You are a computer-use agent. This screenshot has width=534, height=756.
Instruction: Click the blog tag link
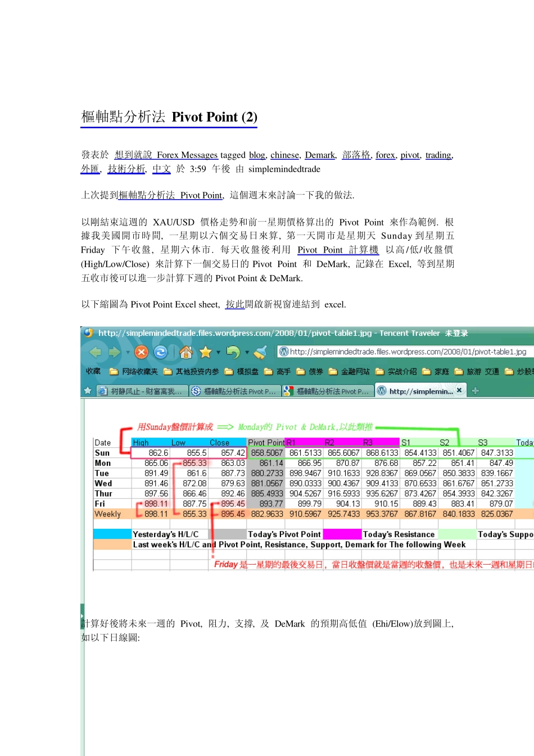pos(257,155)
